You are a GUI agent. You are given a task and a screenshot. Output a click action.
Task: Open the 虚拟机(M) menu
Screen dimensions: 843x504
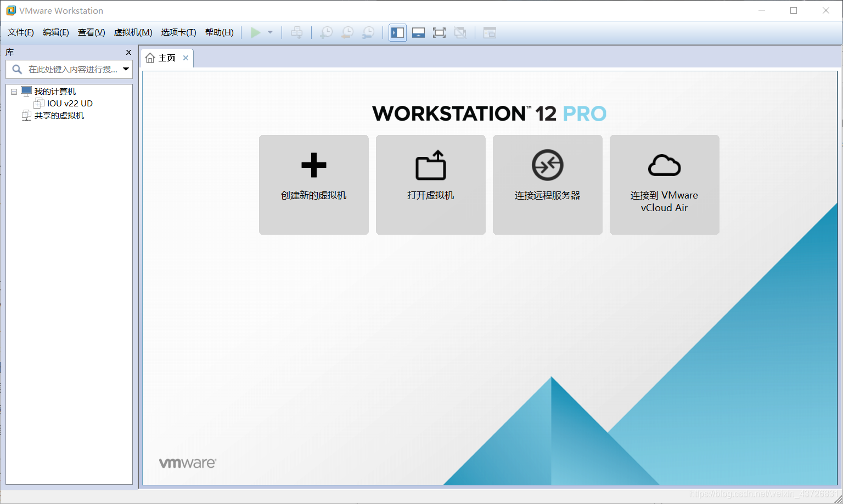(133, 32)
